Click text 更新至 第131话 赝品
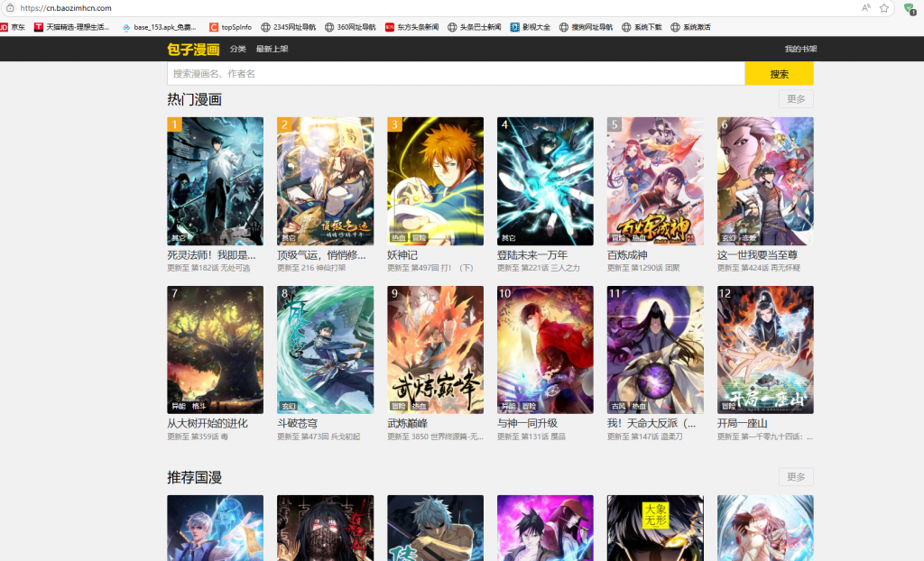The height and width of the screenshot is (561, 924). 531,437
